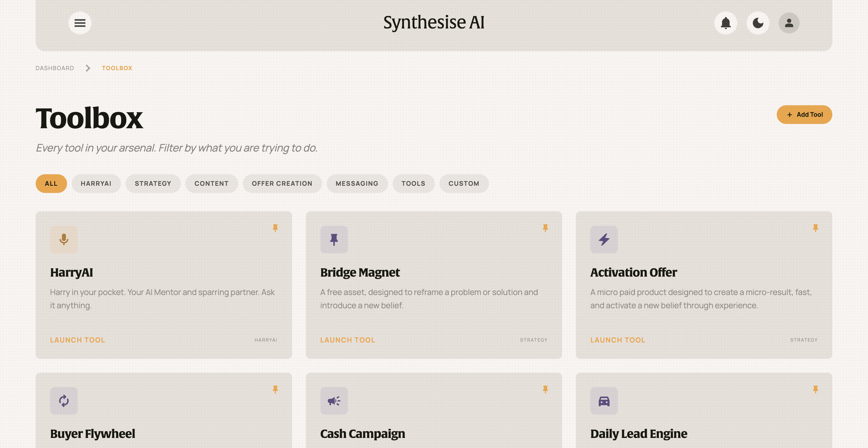Image resolution: width=868 pixels, height=448 pixels.
Task: Filter by CONTENT category
Action: tap(212, 183)
